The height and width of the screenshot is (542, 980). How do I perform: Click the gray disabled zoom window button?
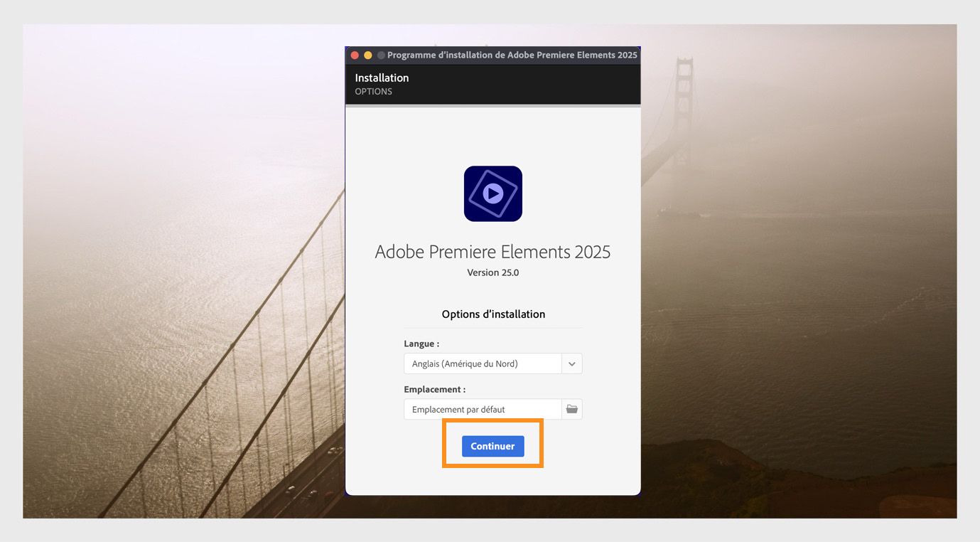tap(381, 55)
